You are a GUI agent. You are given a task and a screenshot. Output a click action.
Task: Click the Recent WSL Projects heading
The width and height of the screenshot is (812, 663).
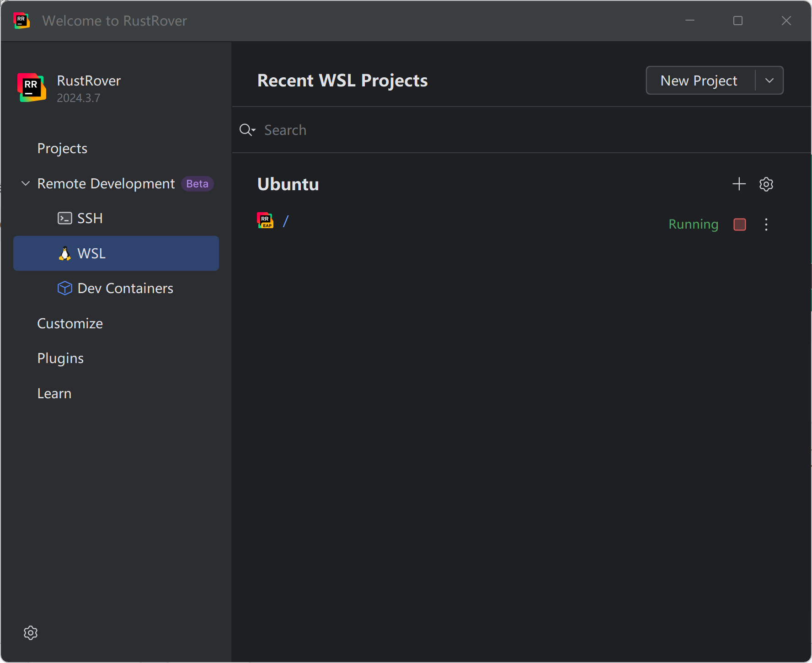click(342, 80)
